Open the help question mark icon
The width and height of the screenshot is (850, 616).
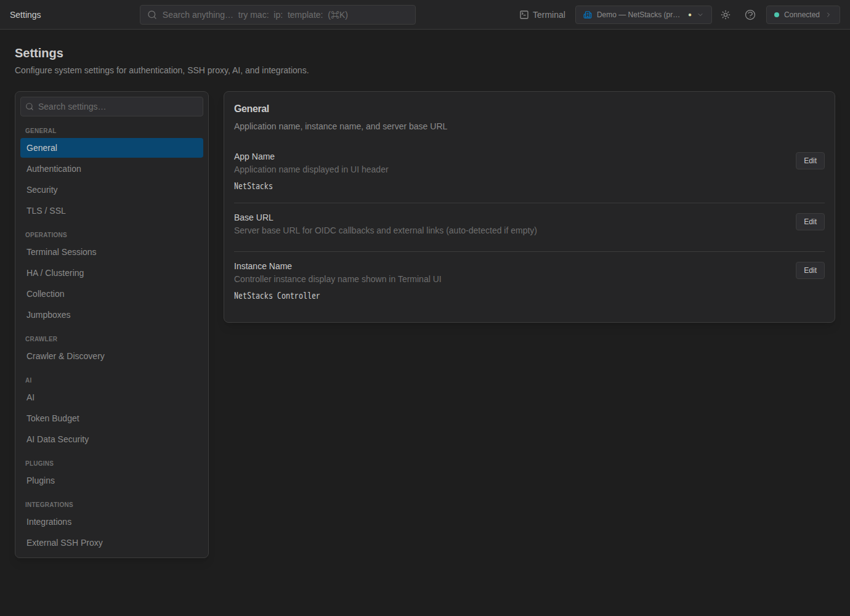coord(750,15)
